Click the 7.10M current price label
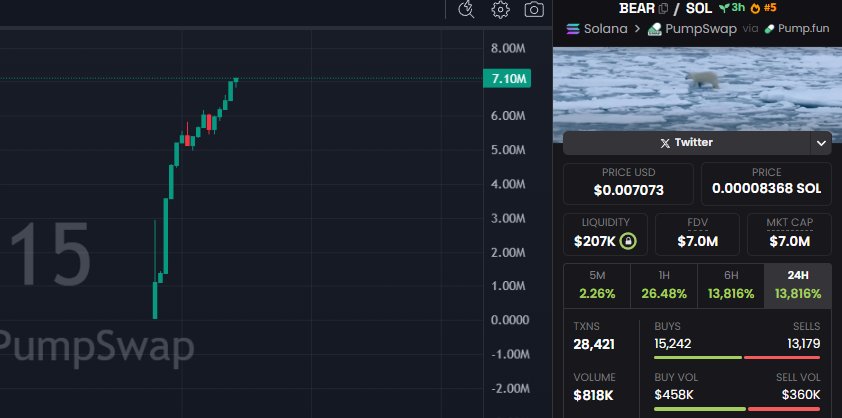The height and width of the screenshot is (418, 842). [x=507, y=79]
